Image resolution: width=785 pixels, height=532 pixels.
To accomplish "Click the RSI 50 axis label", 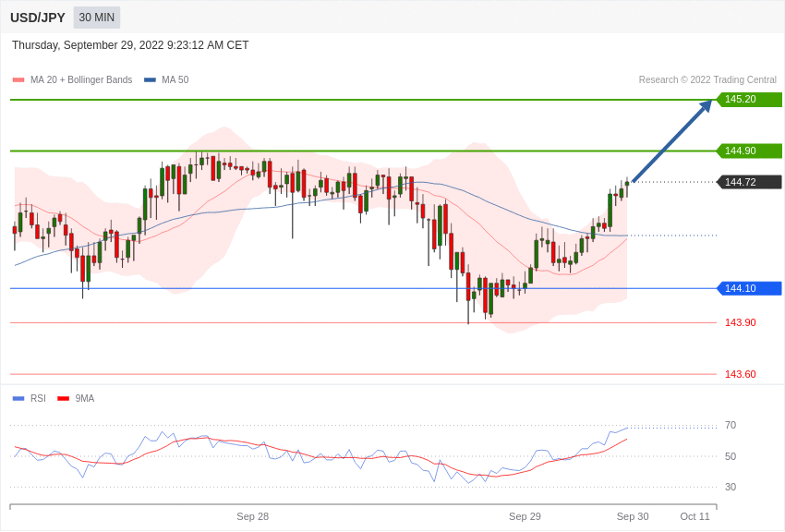I will [731, 456].
